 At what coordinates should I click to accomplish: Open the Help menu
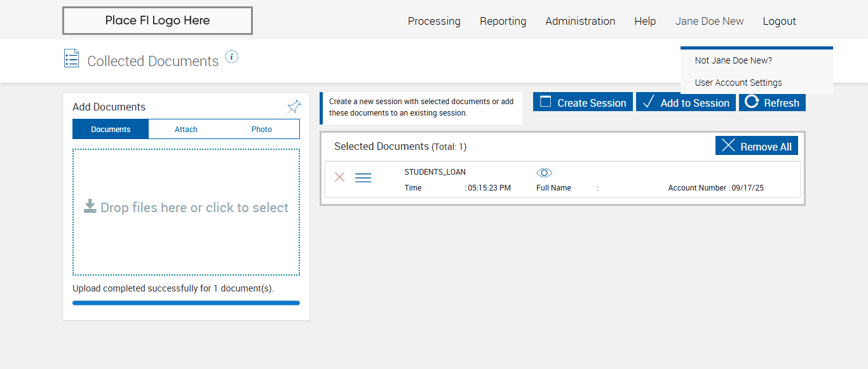[645, 21]
